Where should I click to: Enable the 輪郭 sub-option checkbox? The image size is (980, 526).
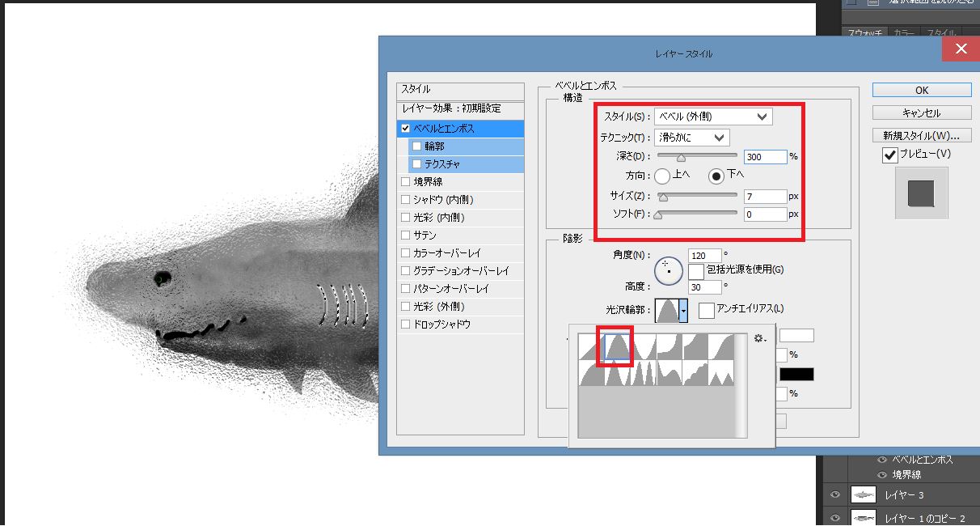click(x=416, y=146)
